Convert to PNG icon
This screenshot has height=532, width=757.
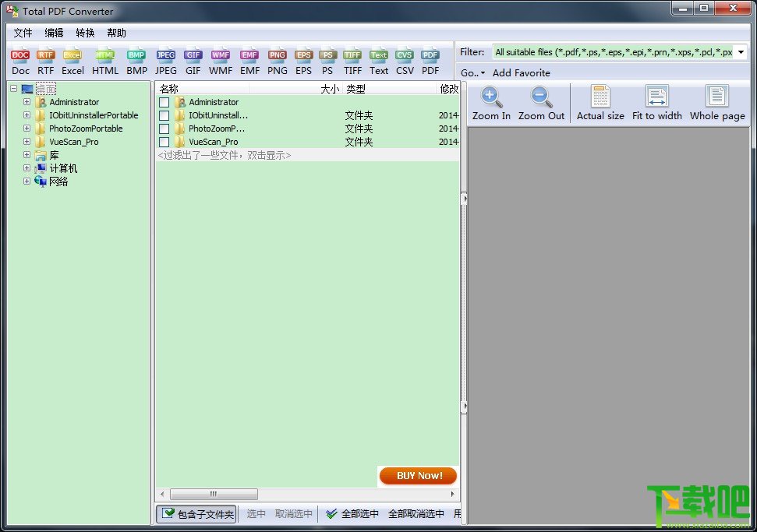(277, 62)
